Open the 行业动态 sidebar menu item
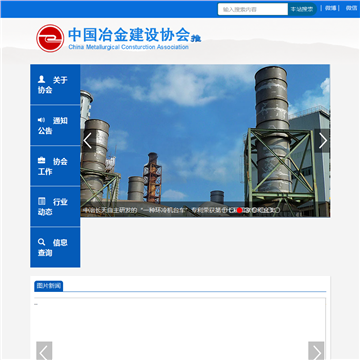 tap(55, 207)
